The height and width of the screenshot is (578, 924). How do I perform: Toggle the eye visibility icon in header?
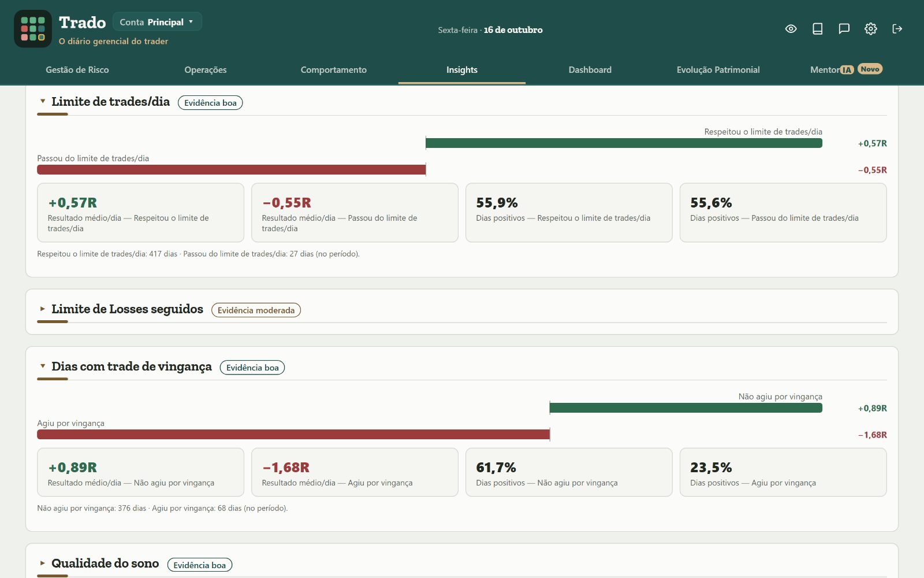pyautogui.click(x=791, y=29)
